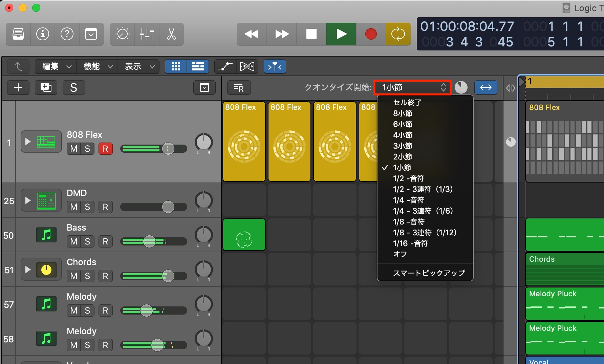
Task: Expand the DMD track stack
Action: tap(28, 200)
